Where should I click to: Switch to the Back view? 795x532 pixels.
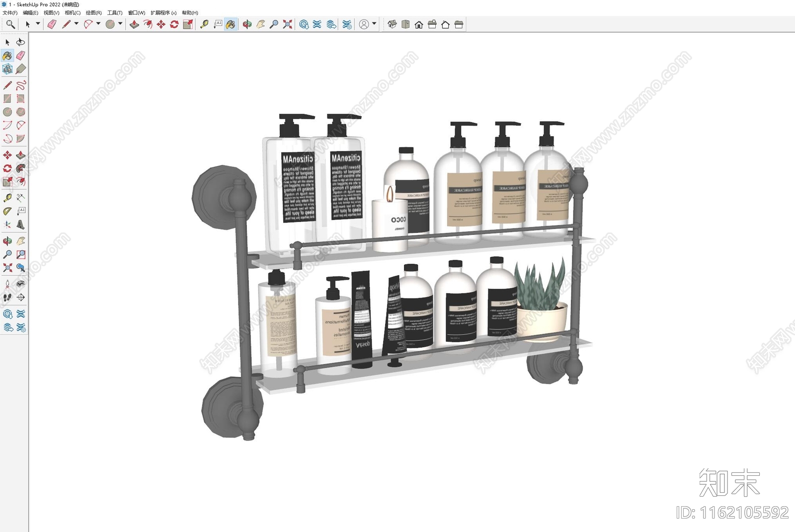pos(446,24)
